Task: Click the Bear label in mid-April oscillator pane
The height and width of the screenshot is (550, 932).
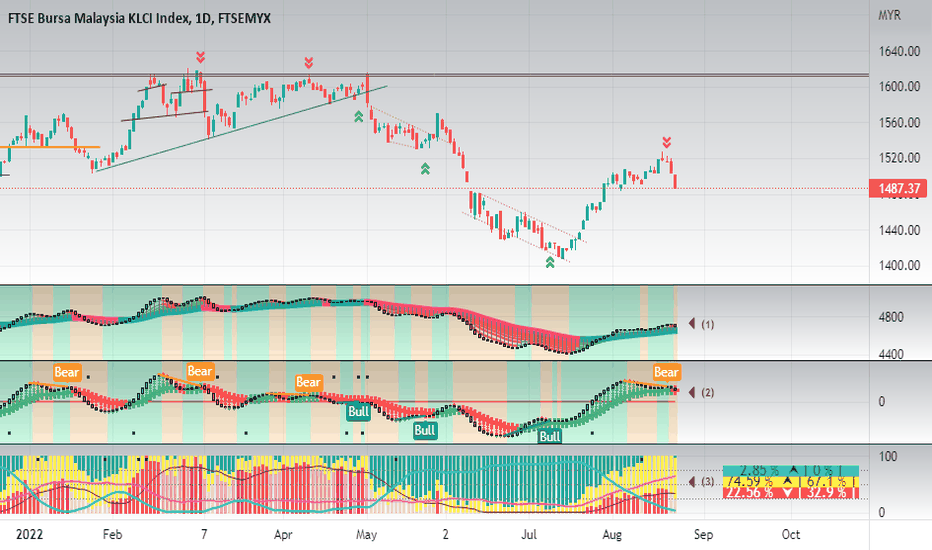Action: click(x=308, y=382)
